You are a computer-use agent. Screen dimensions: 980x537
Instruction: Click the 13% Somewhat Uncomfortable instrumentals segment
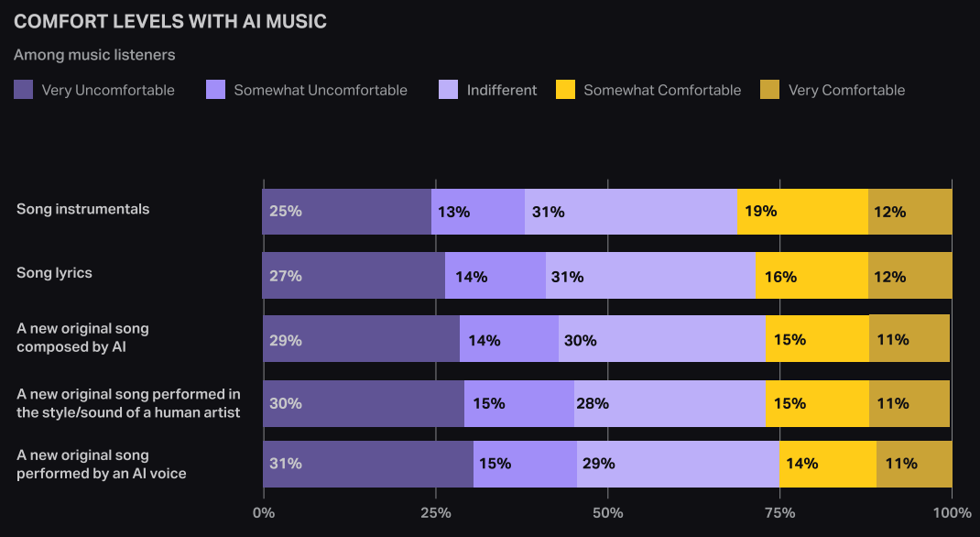click(x=478, y=212)
